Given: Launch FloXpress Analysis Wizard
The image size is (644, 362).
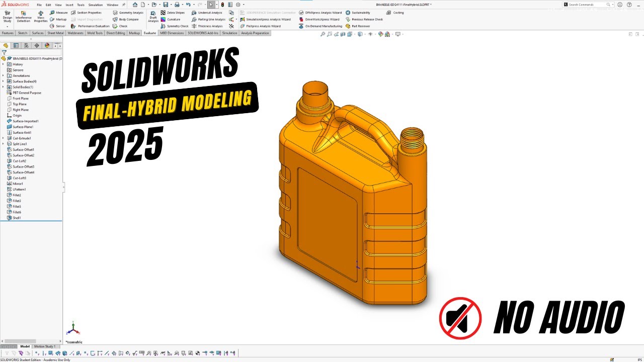Looking at the screenshot, I should [x=260, y=26].
